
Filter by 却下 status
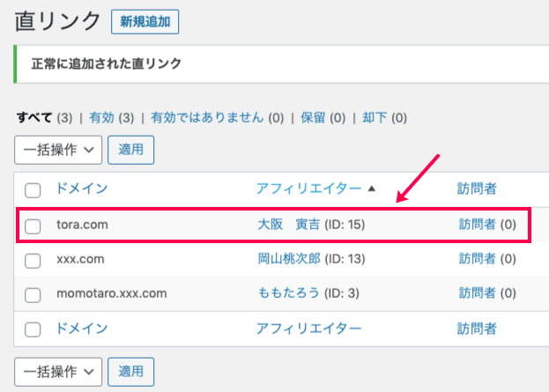point(375,118)
